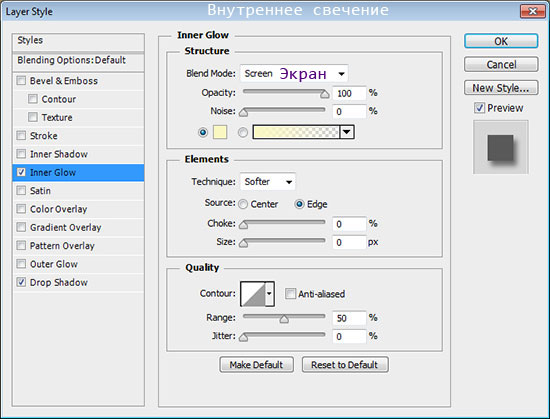Screen dimensions: 550x419
Task: Click the Contour curve thumbnail
Action: pos(253,294)
